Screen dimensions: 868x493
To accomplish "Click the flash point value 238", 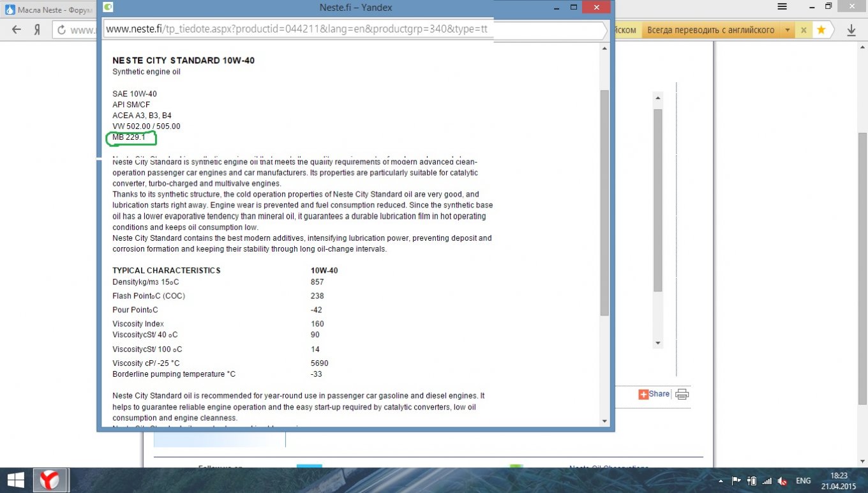I will pyautogui.click(x=317, y=296).
